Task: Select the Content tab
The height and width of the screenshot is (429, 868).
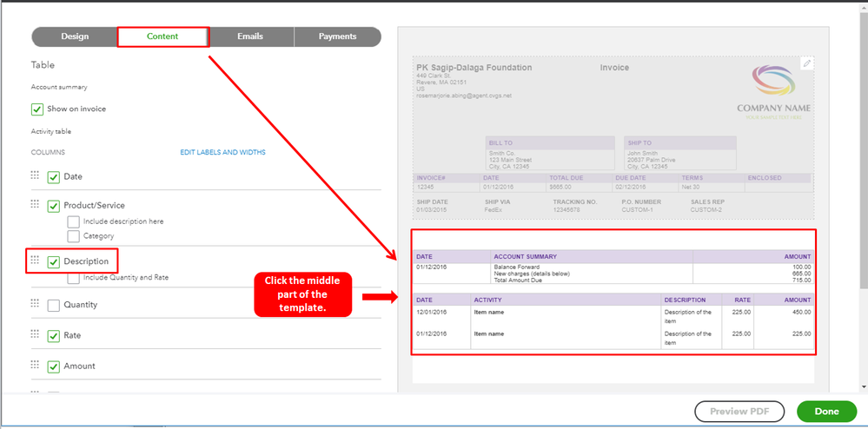Action: coord(162,36)
